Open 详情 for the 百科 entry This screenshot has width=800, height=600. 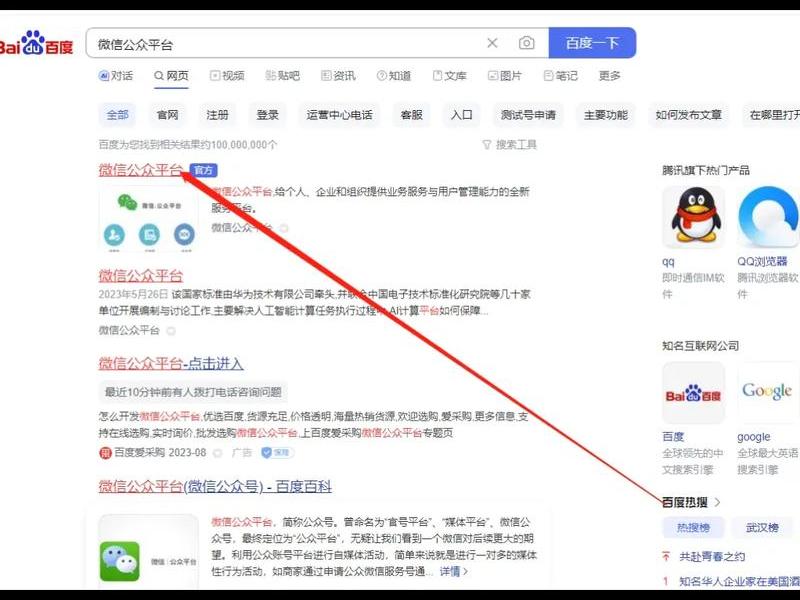pos(454,571)
